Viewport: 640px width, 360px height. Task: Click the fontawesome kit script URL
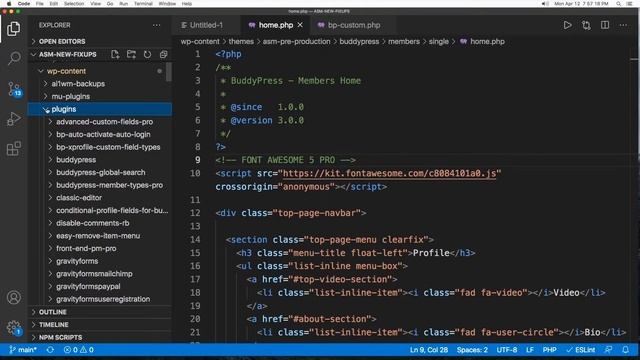[389, 173]
